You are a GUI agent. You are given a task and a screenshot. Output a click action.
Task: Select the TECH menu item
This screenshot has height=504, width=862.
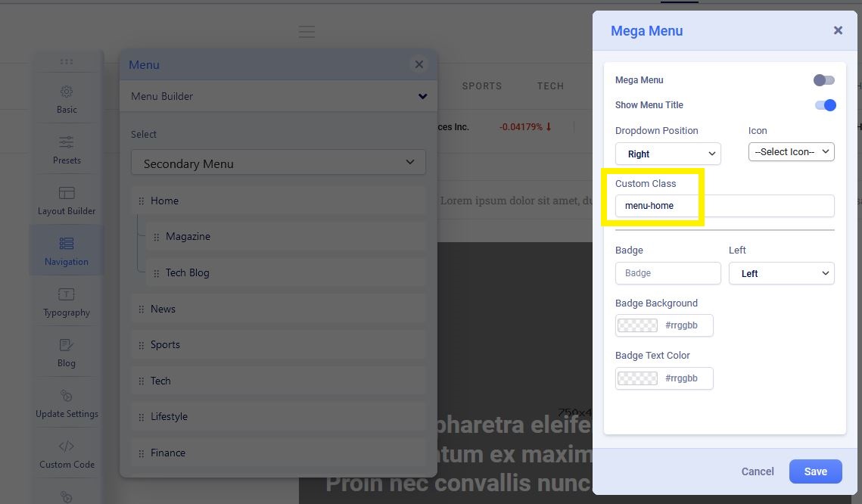tap(550, 86)
